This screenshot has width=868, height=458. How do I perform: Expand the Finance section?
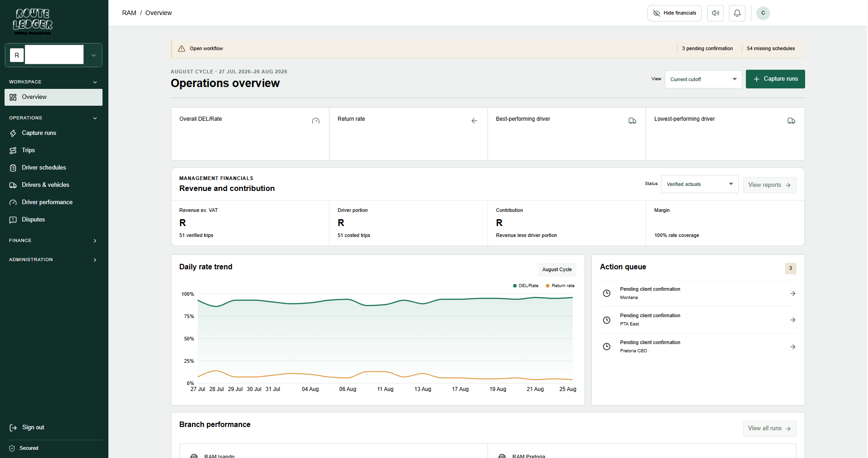(x=53, y=241)
